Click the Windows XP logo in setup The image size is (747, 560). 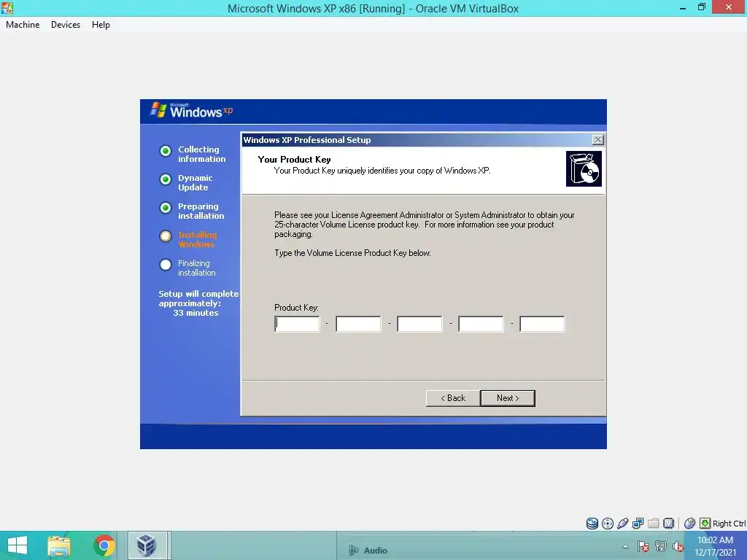192,110
